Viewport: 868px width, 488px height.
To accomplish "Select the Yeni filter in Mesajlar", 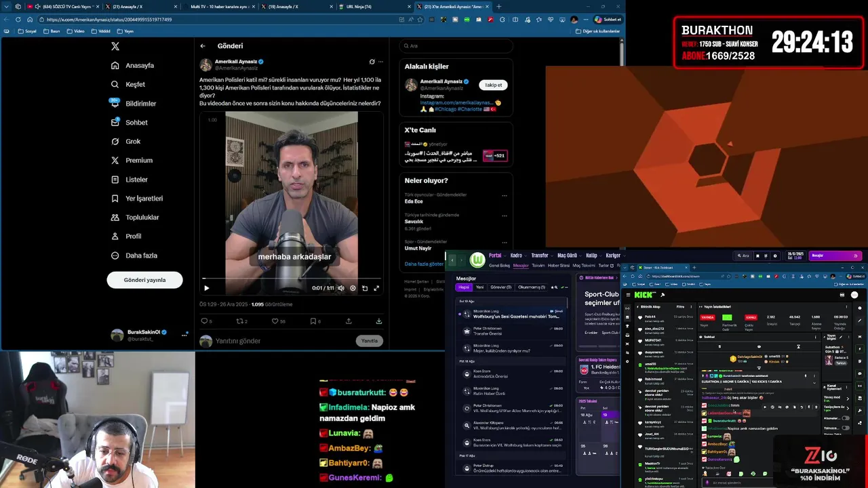I will pyautogui.click(x=479, y=287).
